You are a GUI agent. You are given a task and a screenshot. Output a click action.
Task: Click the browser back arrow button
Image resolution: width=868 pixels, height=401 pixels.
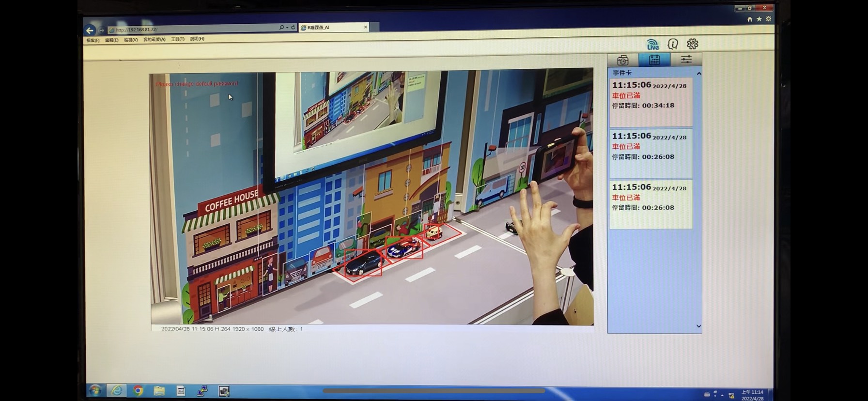[90, 30]
